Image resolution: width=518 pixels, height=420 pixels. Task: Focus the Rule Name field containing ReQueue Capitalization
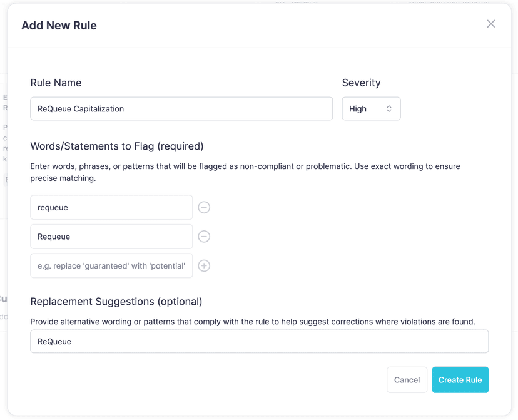181,108
